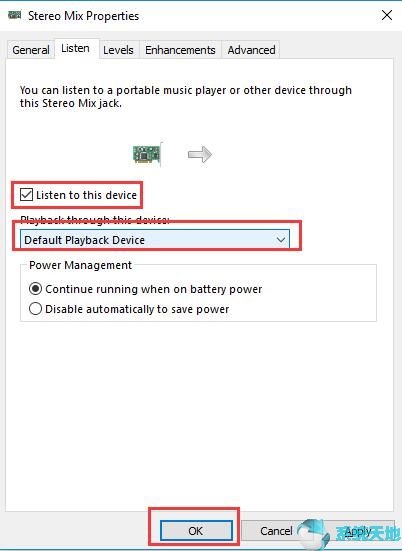Click the Cancel button
Screen dimensions: 402x551
[276, 530]
